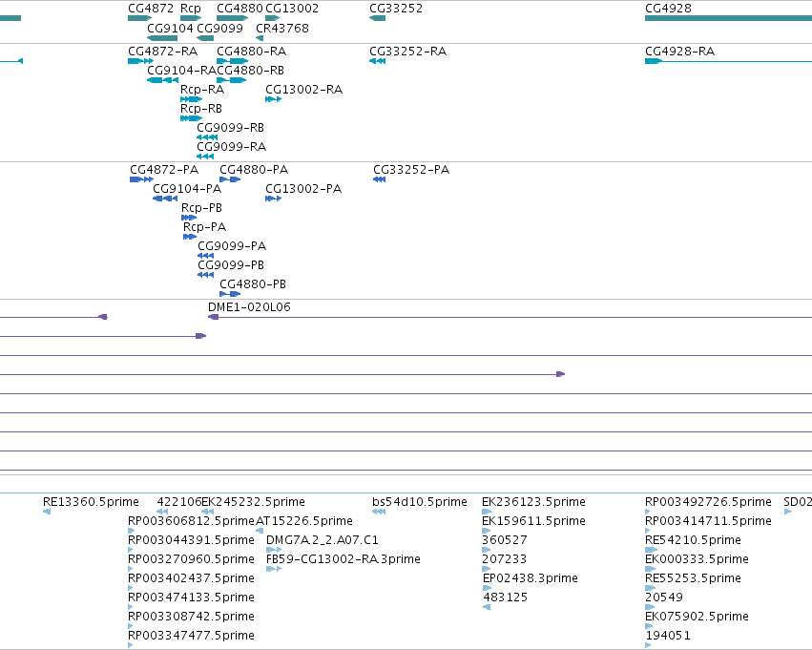Open the RE55253.5prime EST label

click(x=693, y=578)
